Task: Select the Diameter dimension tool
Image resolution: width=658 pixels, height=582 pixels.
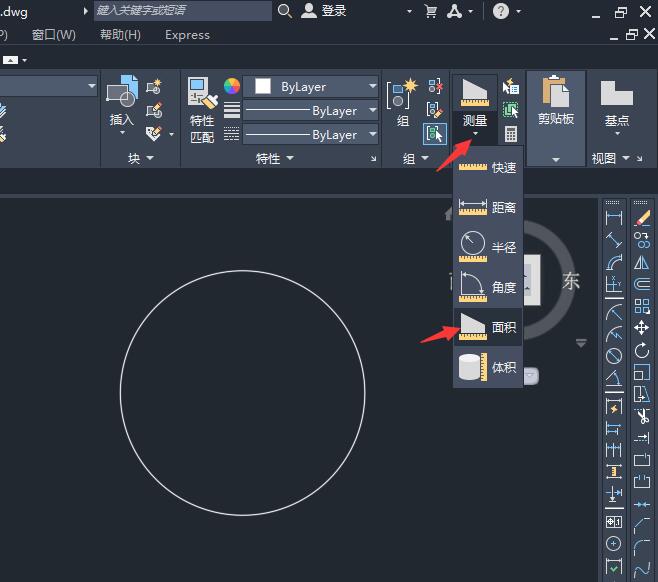Action: point(614,356)
